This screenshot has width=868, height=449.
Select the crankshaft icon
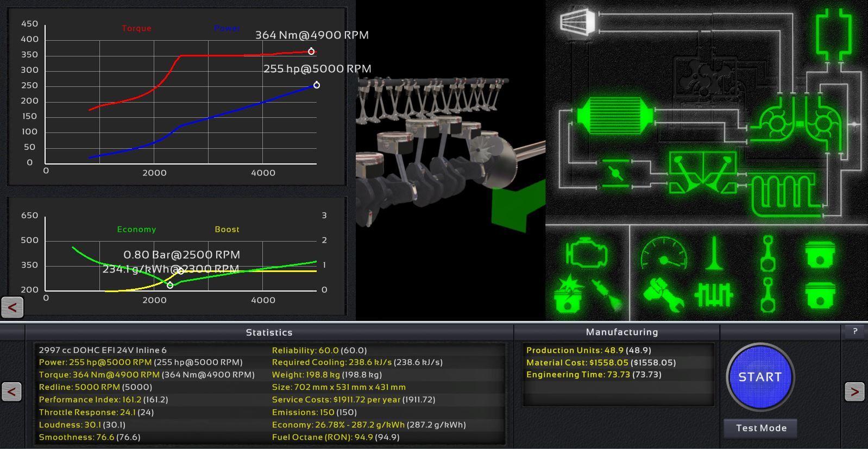coord(713,296)
